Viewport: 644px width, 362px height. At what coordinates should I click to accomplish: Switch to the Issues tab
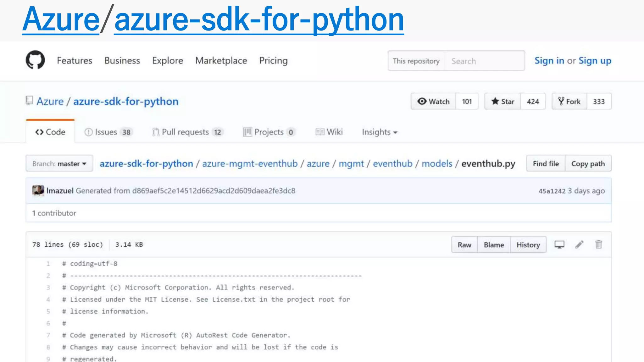pyautogui.click(x=108, y=132)
